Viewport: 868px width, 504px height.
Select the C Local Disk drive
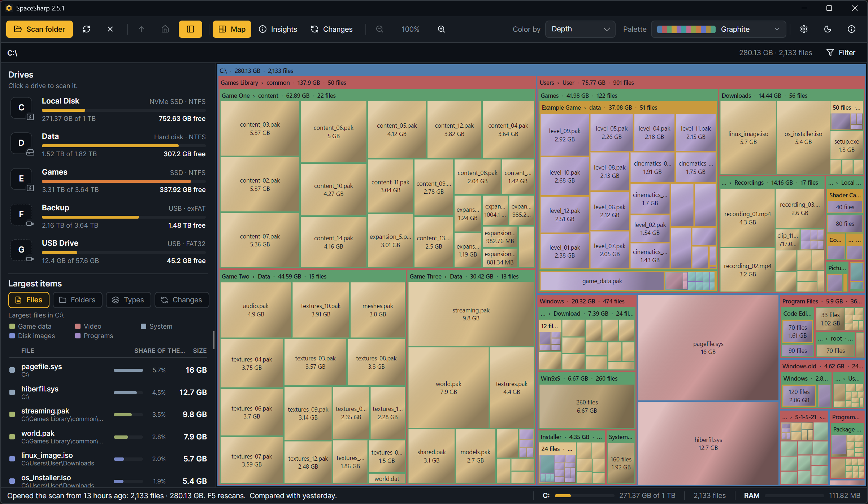pos(108,110)
